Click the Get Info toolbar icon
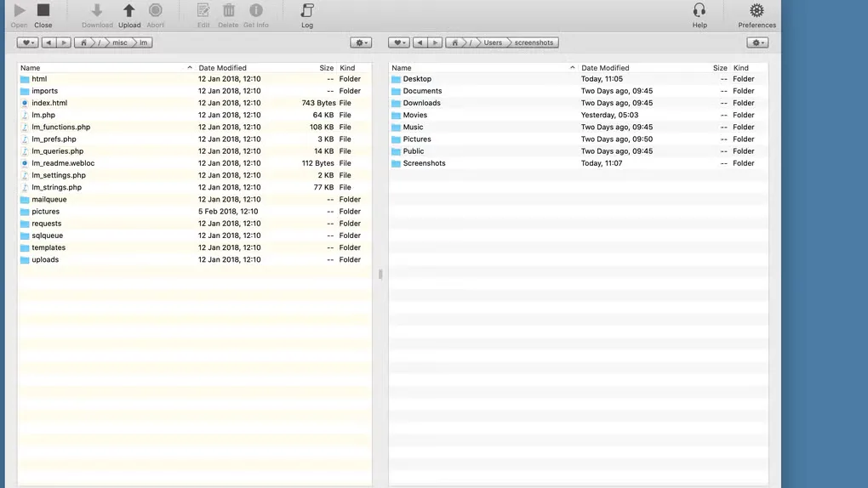The image size is (868, 488). coord(256,10)
